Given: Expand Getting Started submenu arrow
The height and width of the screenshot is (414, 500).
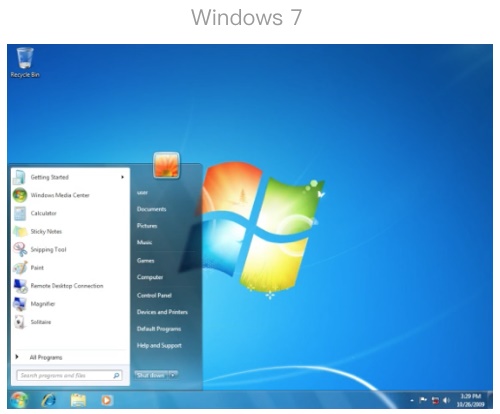Looking at the screenshot, I should pyautogui.click(x=122, y=177).
